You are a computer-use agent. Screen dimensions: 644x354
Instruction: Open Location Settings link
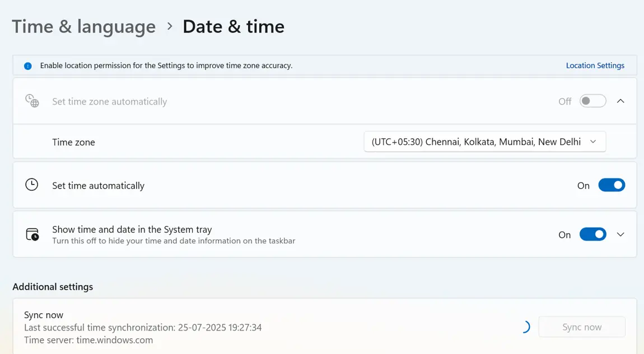(595, 65)
